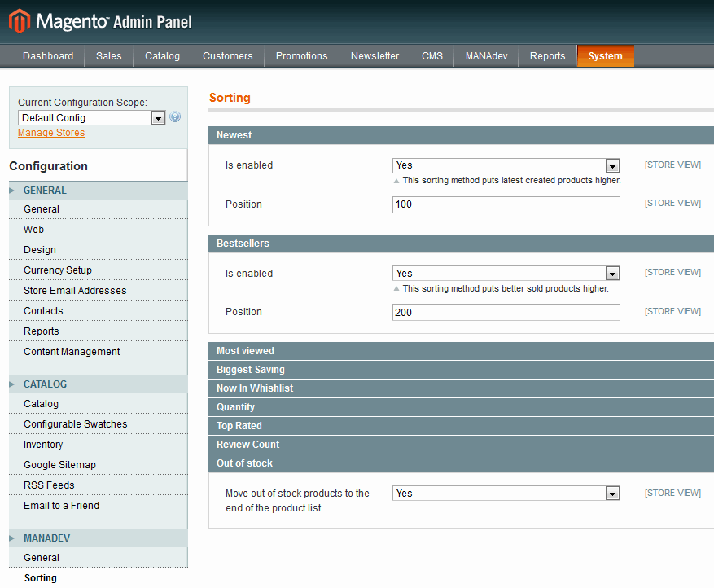Collapse the Out of stock section

(461, 463)
